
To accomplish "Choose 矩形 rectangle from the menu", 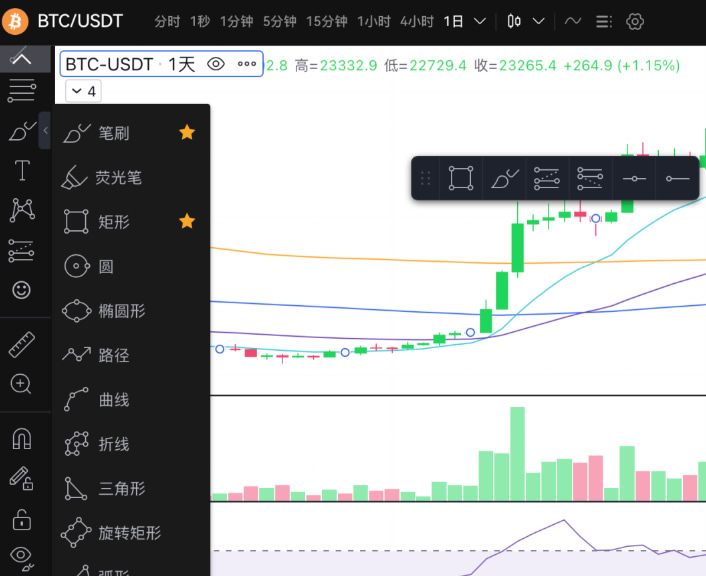I will click(131, 222).
